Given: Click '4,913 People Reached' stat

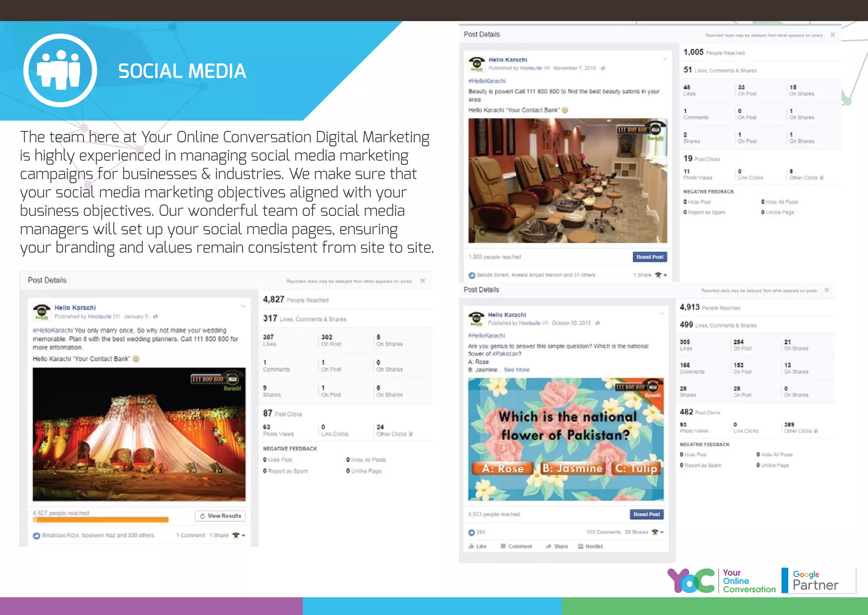Looking at the screenshot, I should 710,307.
